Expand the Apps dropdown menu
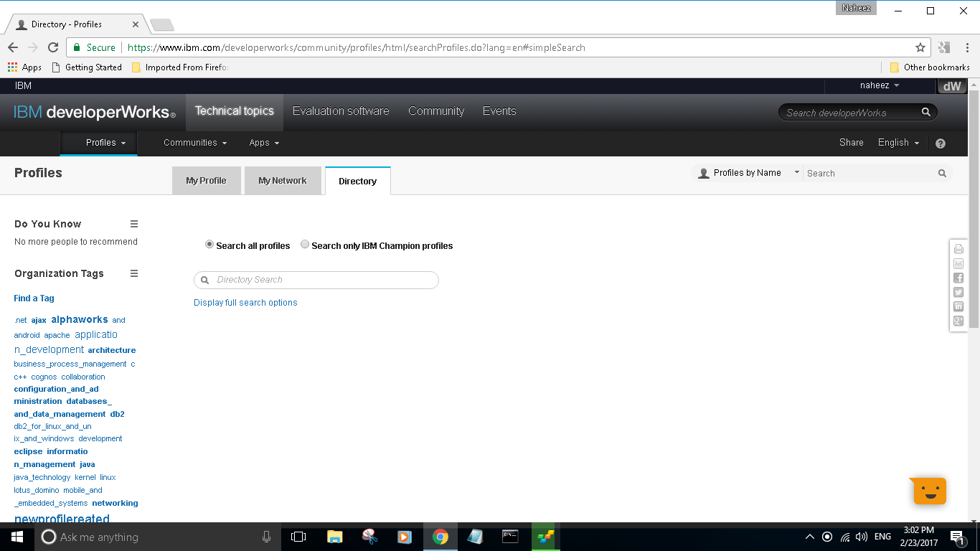This screenshot has height=551, width=980. [264, 143]
